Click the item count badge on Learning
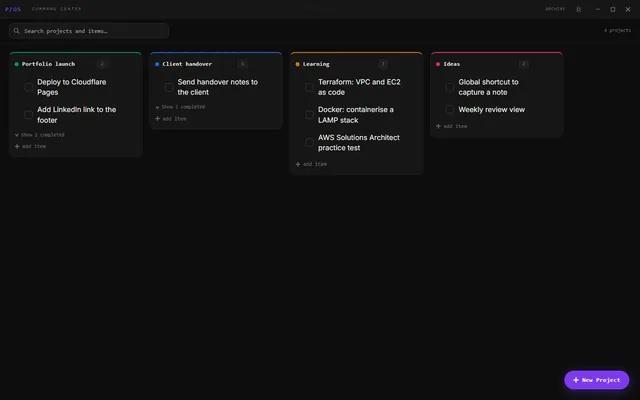 [x=383, y=64]
